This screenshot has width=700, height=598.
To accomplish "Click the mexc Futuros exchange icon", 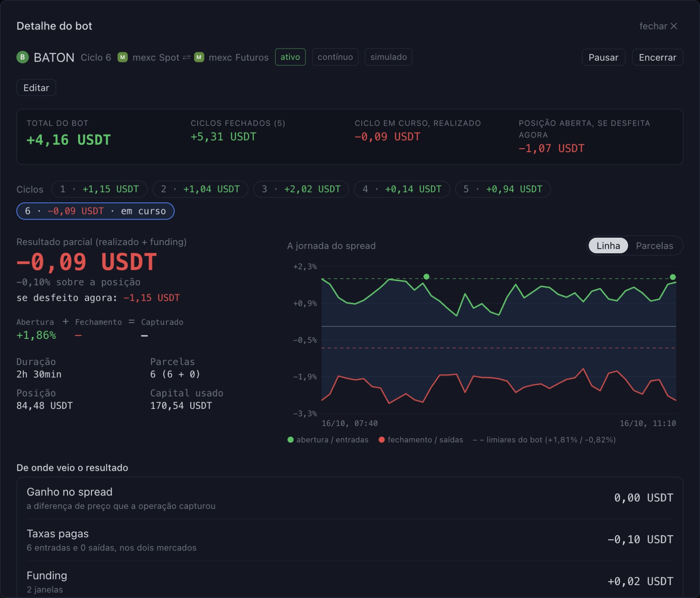I will pos(199,57).
